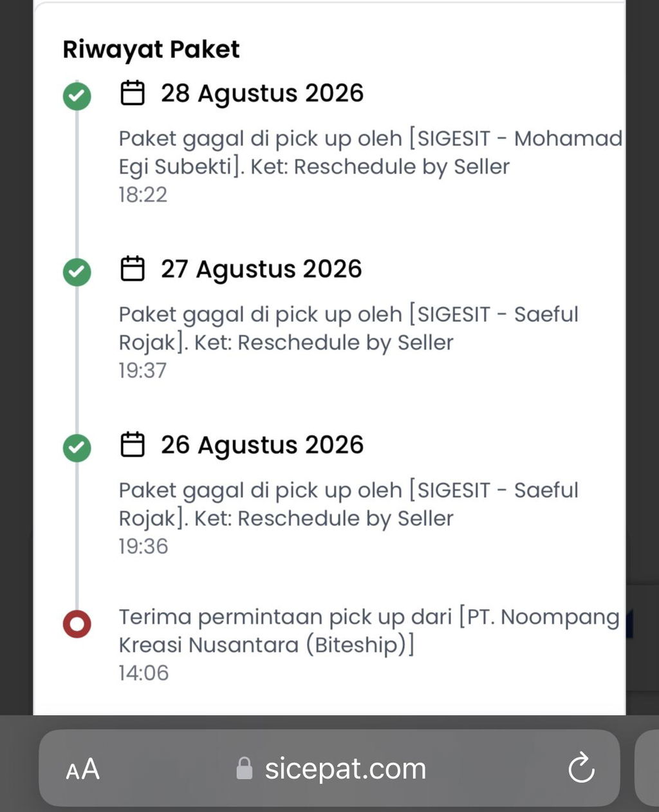Tap the calendar icon beside 27 Agustus 2026
The image size is (659, 812).
[133, 269]
